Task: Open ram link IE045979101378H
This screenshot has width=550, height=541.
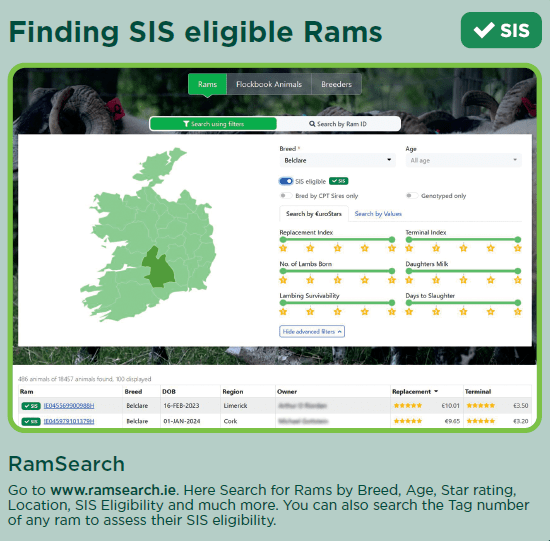Action: pyautogui.click(x=69, y=421)
